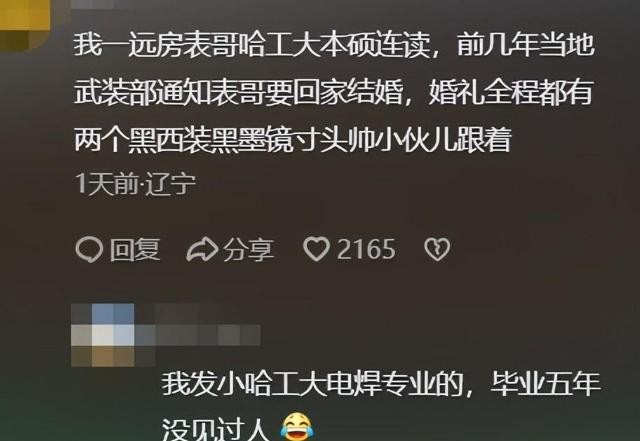Screen dimensions: 640x441
Task: Open the blurred username of the second commenter
Action: [198, 335]
